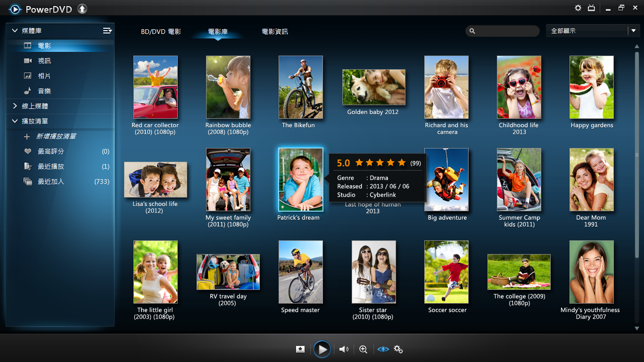Select Red car collector movie poster
This screenshot has height=362, width=644.
[x=156, y=87]
